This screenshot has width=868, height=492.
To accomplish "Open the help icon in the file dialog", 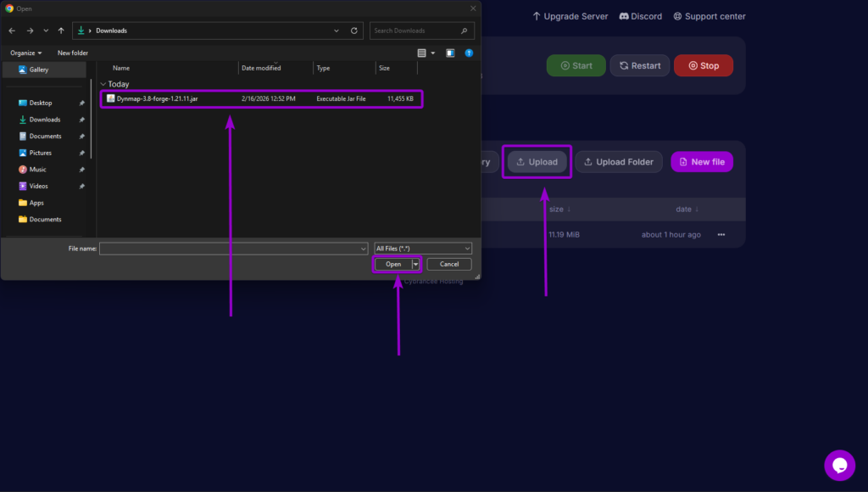I will click(x=469, y=53).
